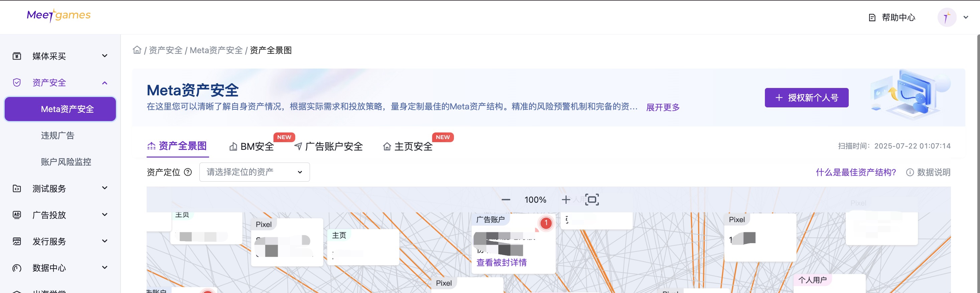This screenshot has height=293, width=980.
Task: Expand the 测试服务 menu chevron
Action: click(105, 188)
